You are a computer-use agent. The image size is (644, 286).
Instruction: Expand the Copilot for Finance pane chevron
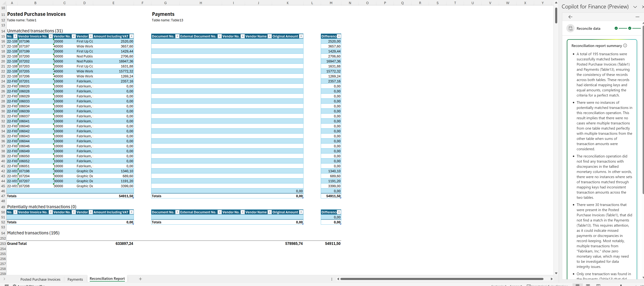point(635,7)
